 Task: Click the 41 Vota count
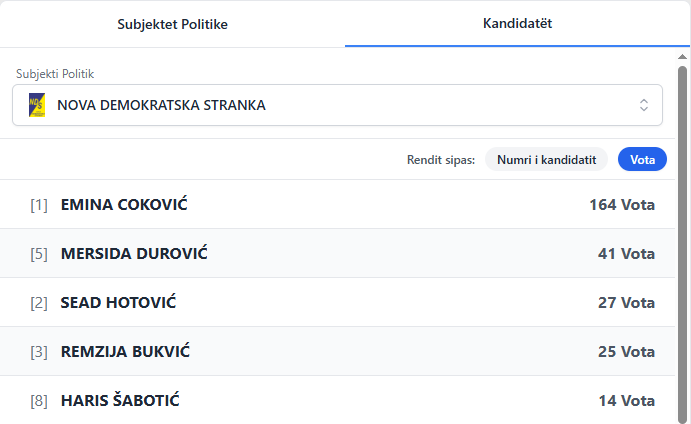[626, 254]
